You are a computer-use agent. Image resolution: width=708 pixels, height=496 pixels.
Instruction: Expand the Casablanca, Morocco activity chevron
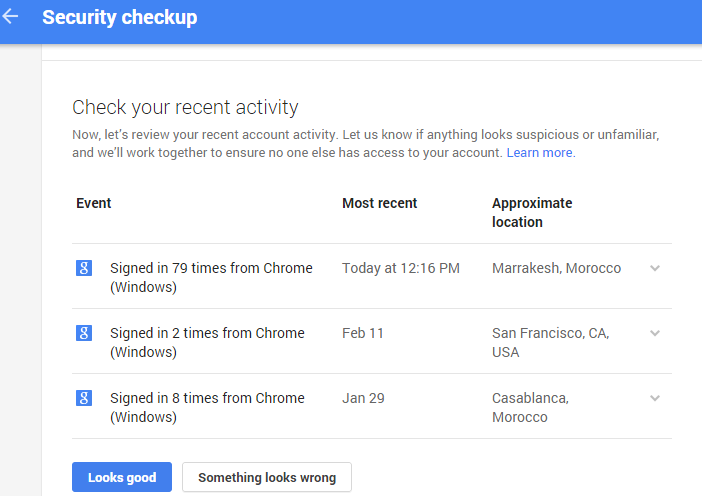(x=655, y=398)
